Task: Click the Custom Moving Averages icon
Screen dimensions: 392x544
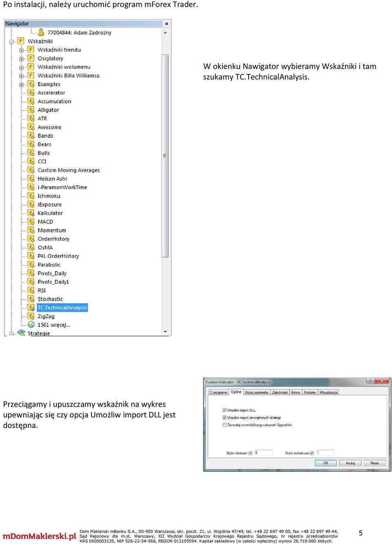Action: click(31, 170)
